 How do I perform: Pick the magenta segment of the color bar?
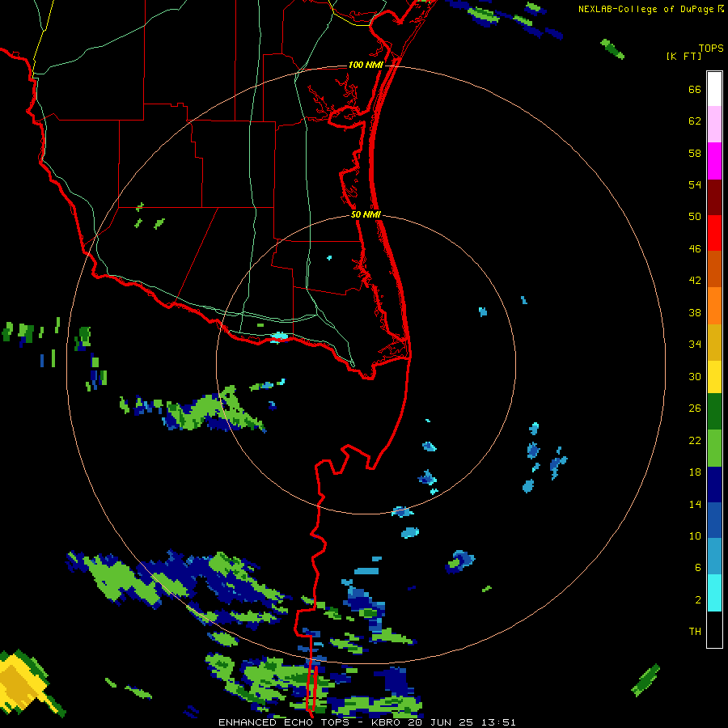(x=714, y=160)
